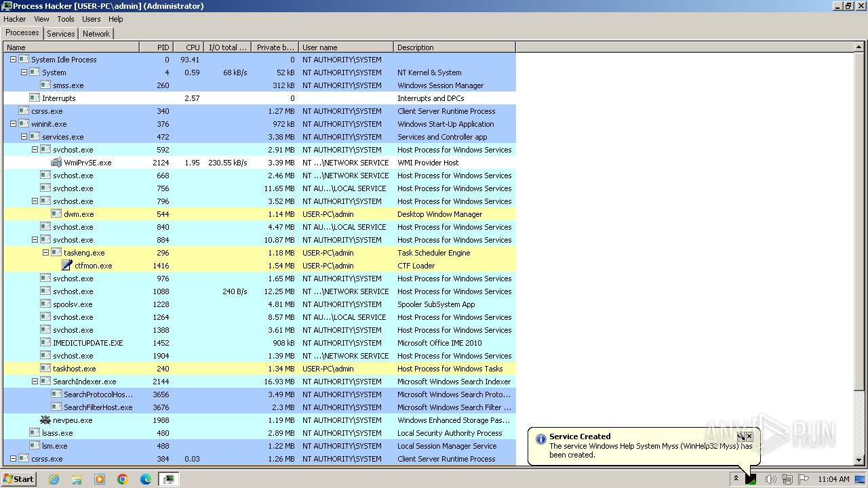The height and width of the screenshot is (488, 868).
Task: Select Process Hacker taskbar button
Action: pos(169,479)
